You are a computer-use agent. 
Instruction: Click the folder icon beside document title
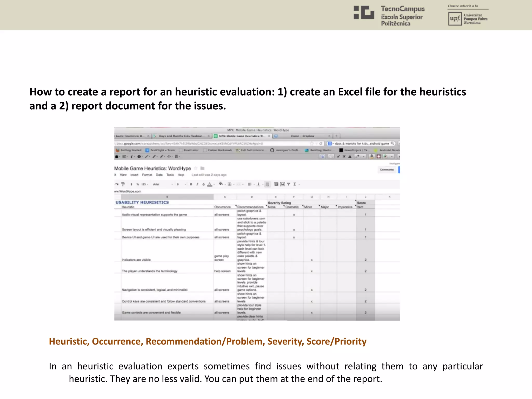203,168
